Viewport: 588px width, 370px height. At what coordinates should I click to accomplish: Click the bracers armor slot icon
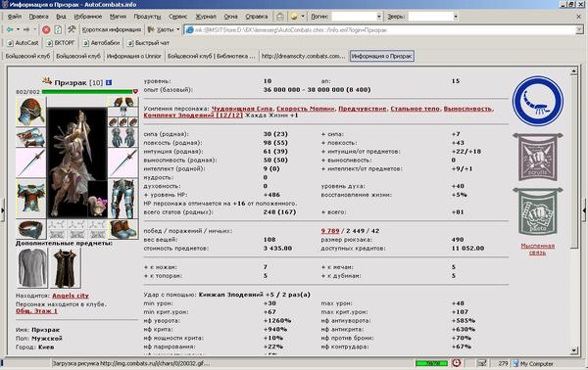coord(30,137)
